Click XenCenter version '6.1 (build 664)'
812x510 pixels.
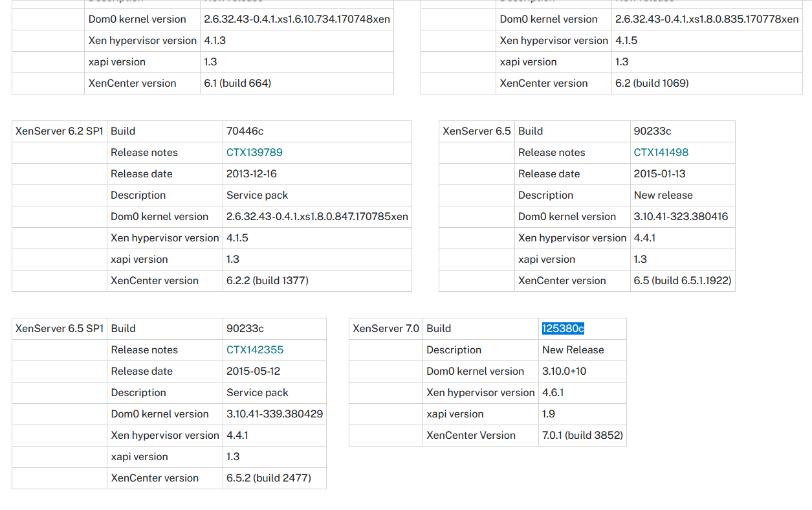(237, 83)
